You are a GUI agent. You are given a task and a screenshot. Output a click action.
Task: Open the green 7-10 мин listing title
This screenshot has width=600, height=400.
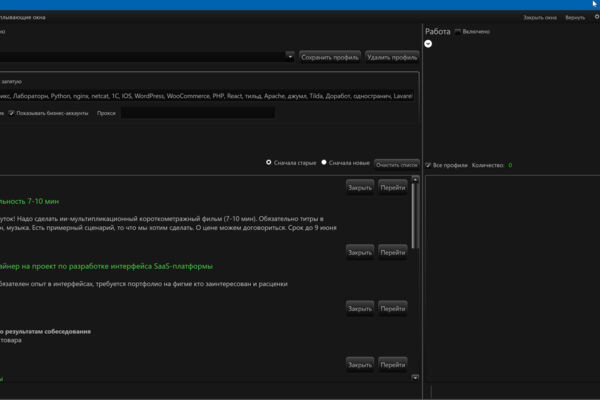29,201
